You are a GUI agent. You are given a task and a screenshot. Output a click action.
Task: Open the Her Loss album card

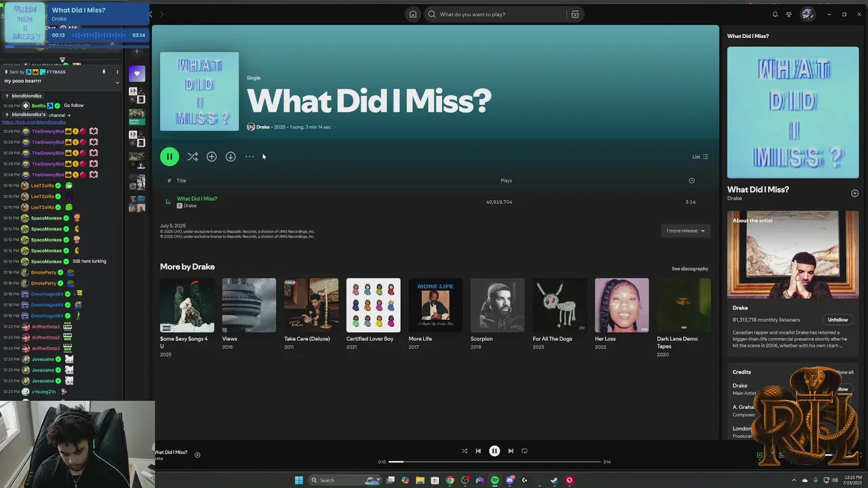coord(622,314)
